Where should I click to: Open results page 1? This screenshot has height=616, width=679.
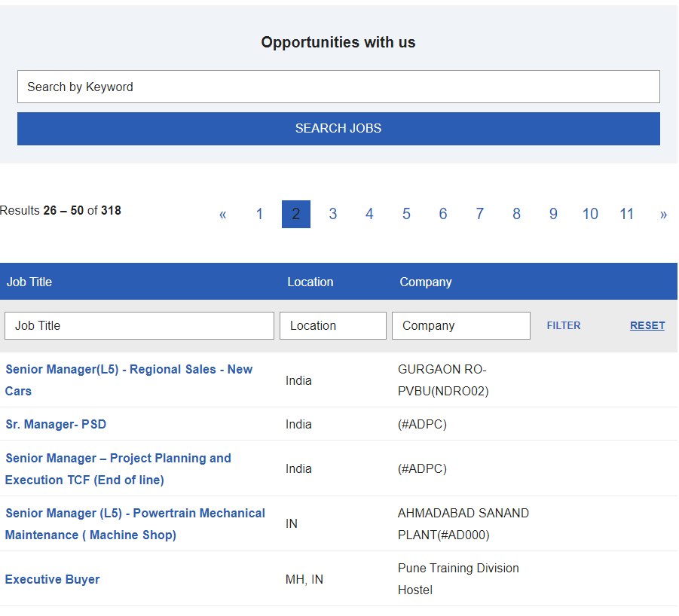tap(259, 214)
